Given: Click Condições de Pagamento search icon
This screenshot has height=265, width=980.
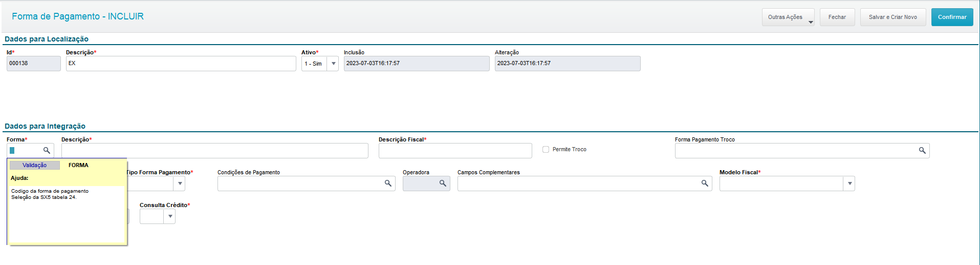Looking at the screenshot, I should click(388, 183).
